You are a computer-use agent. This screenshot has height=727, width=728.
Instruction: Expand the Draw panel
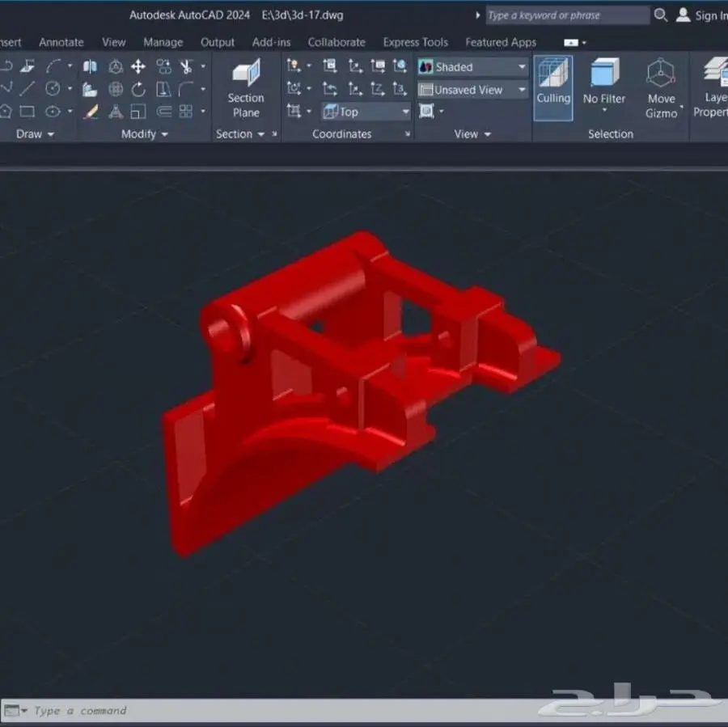point(35,134)
